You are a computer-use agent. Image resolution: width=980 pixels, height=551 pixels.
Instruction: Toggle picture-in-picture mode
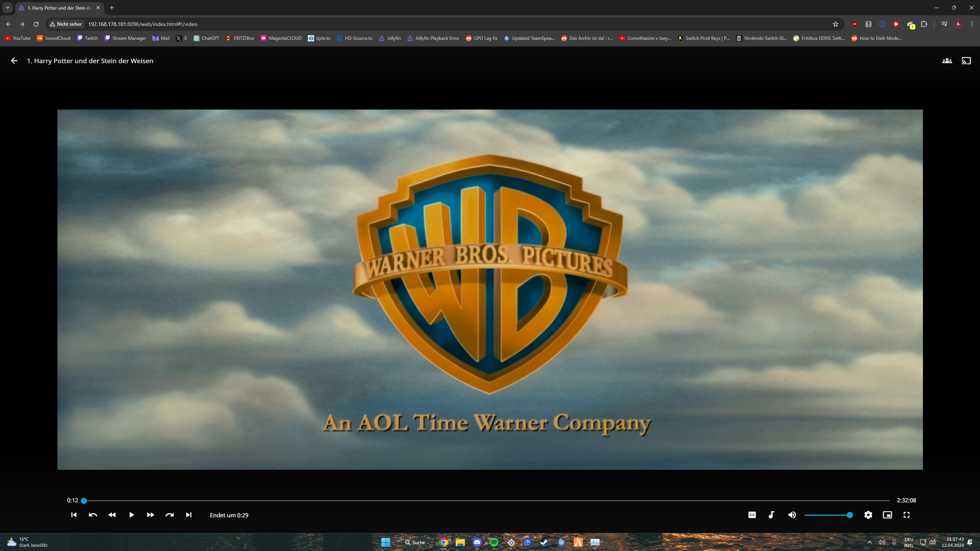(887, 515)
